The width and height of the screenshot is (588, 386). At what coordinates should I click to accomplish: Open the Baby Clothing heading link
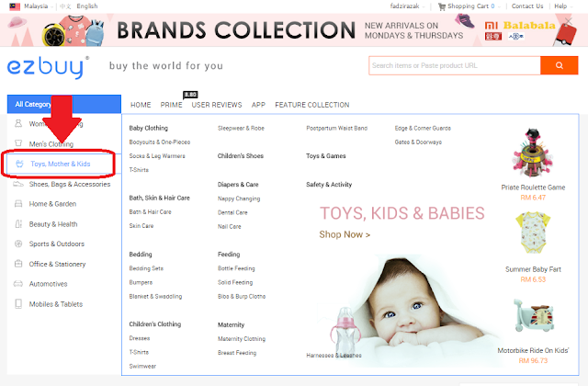coord(149,128)
